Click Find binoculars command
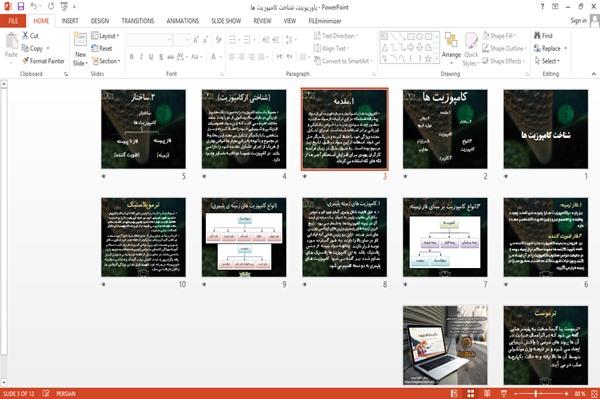Image resolution: width=600 pixels, height=399 pixels. (543, 36)
